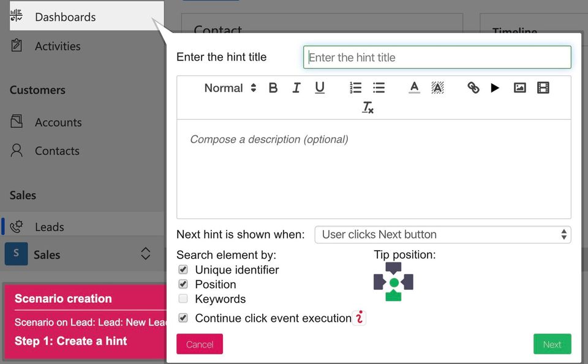Viewport: 588px width, 364px height.
Task: Toggle underline formatting in hint editor
Action: point(320,88)
